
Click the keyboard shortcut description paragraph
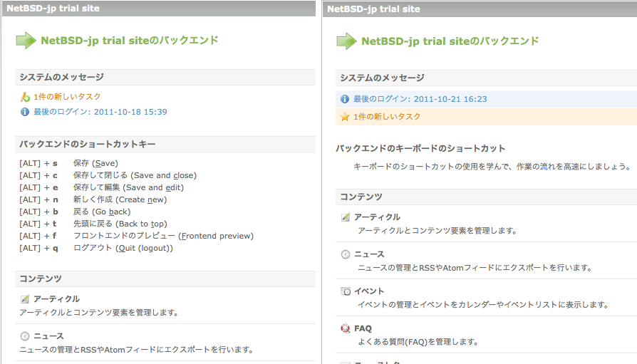coord(492,167)
